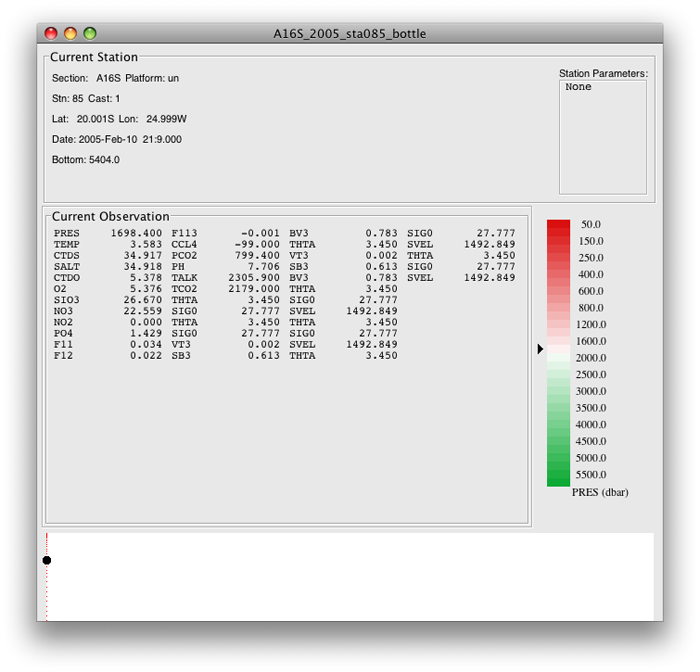Click the 600.0 color bar label

591,291
